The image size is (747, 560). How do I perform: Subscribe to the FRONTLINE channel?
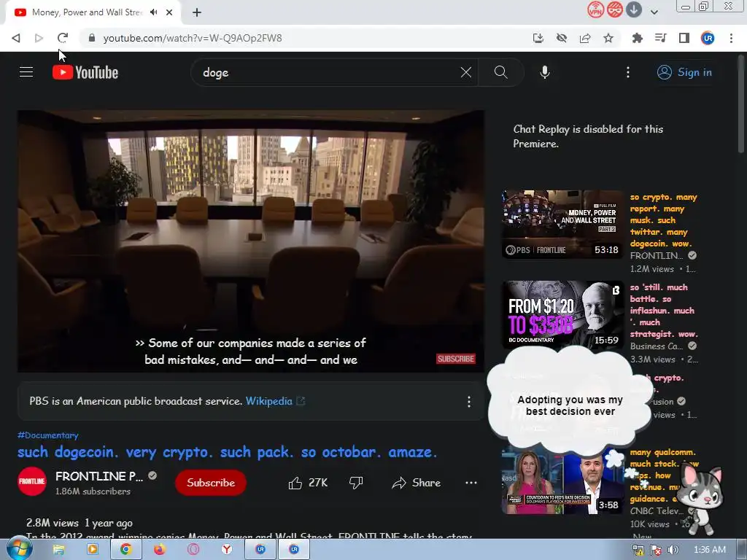(211, 483)
